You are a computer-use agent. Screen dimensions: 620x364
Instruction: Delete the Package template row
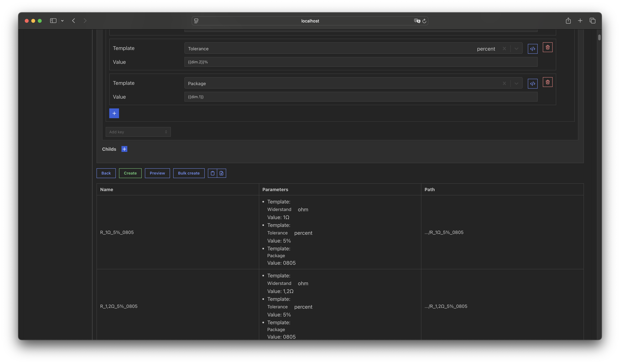[547, 82]
